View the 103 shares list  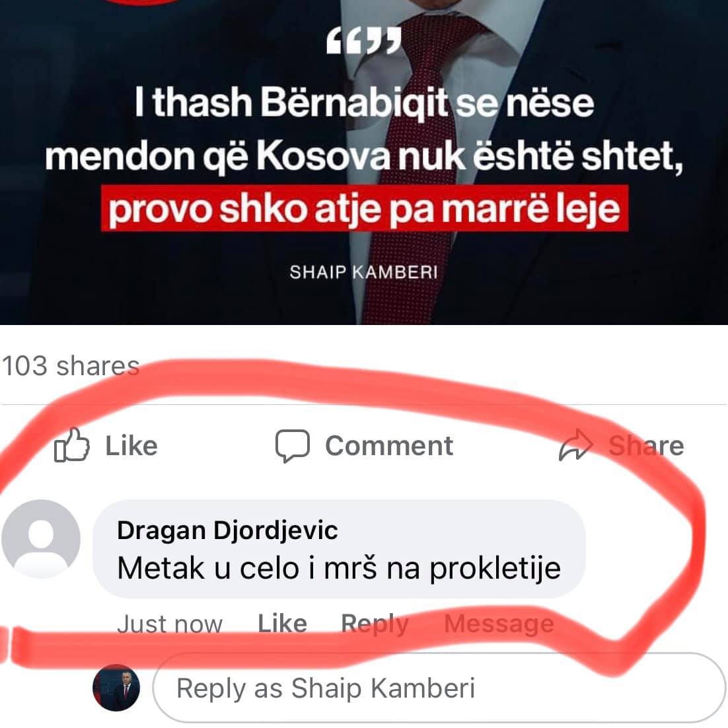click(x=71, y=365)
